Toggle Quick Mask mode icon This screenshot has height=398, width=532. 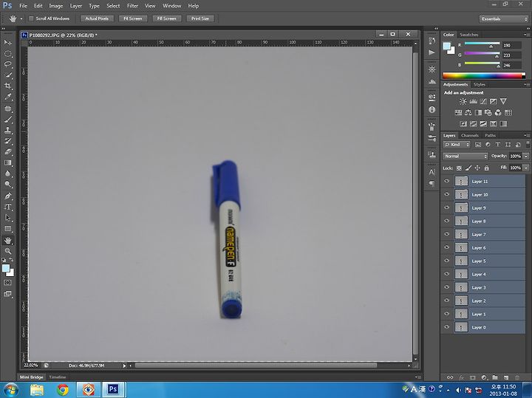point(7,282)
